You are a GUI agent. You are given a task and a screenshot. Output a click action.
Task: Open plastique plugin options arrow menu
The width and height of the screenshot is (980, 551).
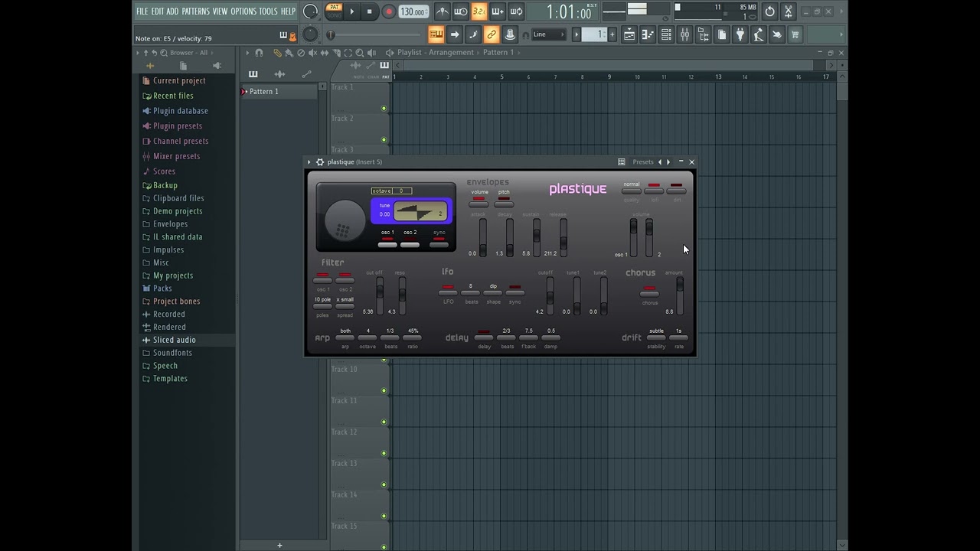click(309, 162)
